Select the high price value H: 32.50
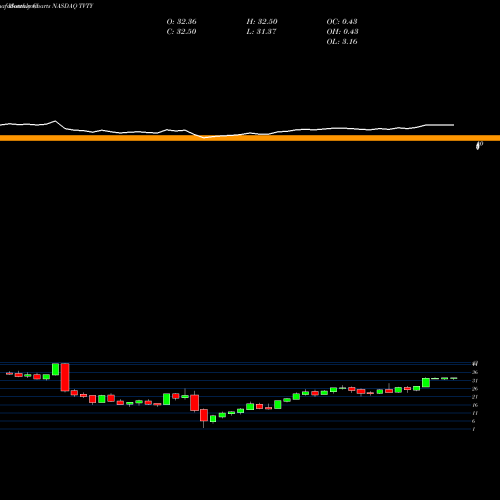 (262, 22)
